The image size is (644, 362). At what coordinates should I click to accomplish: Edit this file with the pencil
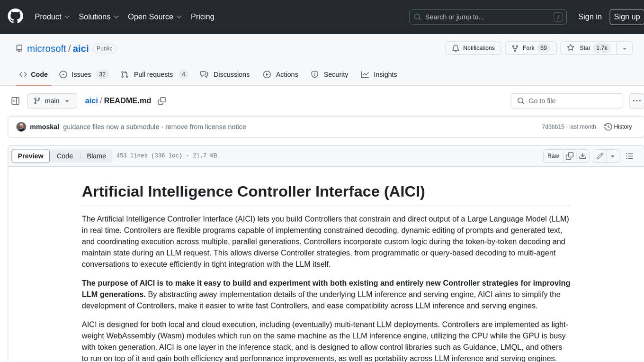[x=600, y=156]
